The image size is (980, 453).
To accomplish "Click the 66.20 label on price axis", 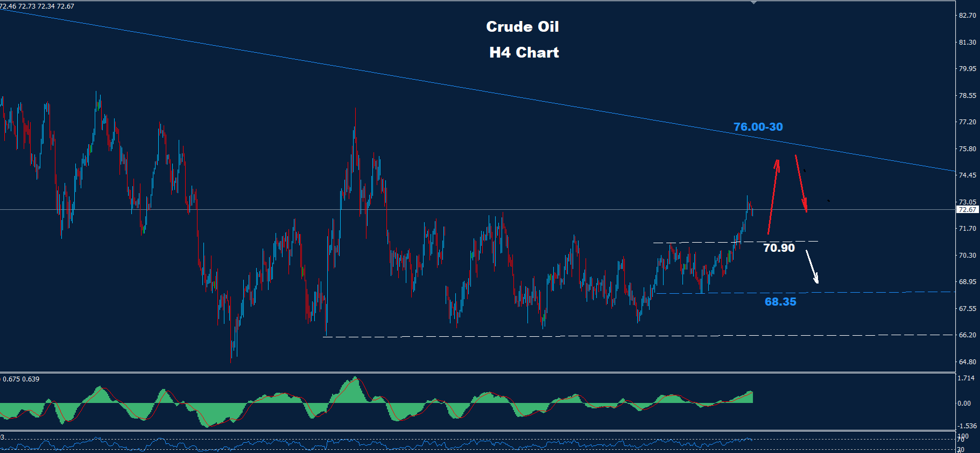I will click(x=967, y=335).
